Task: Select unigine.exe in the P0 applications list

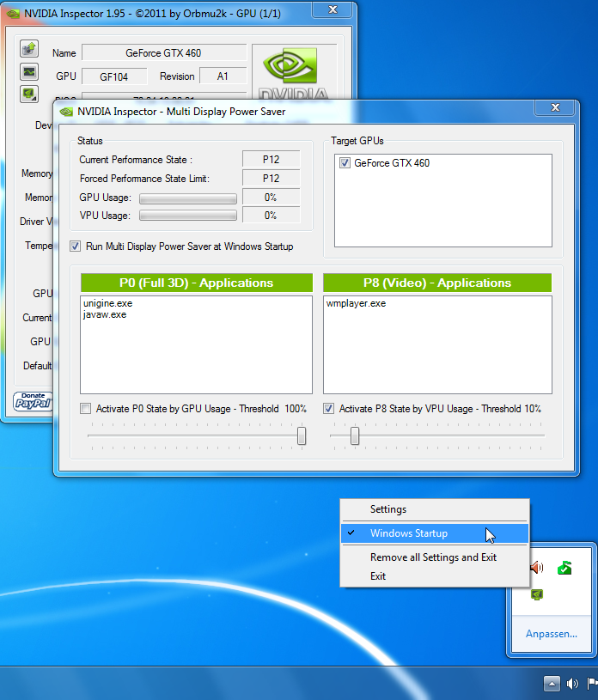Action: 107,303
